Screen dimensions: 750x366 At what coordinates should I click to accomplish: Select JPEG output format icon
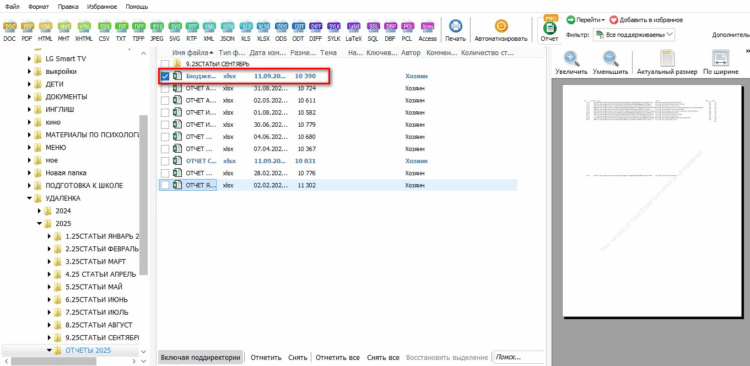(x=157, y=31)
